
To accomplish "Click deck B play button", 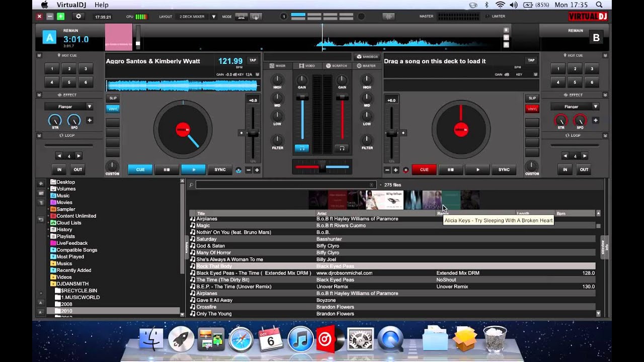I will [x=477, y=170].
